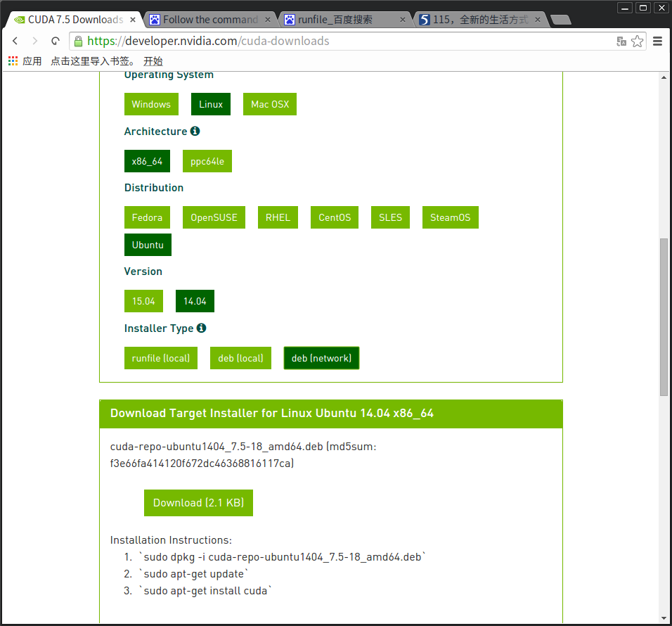Click the info icon beside Installer Type

click(201, 328)
